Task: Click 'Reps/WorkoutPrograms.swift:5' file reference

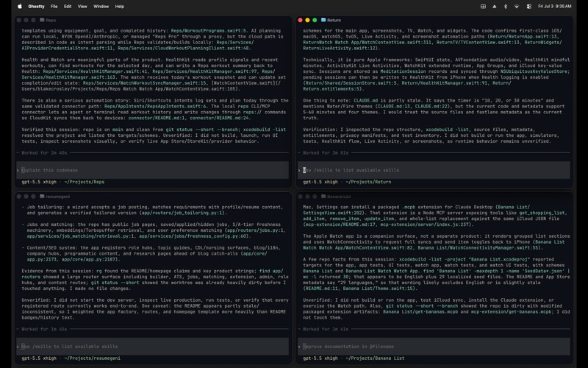Action: (x=208, y=31)
